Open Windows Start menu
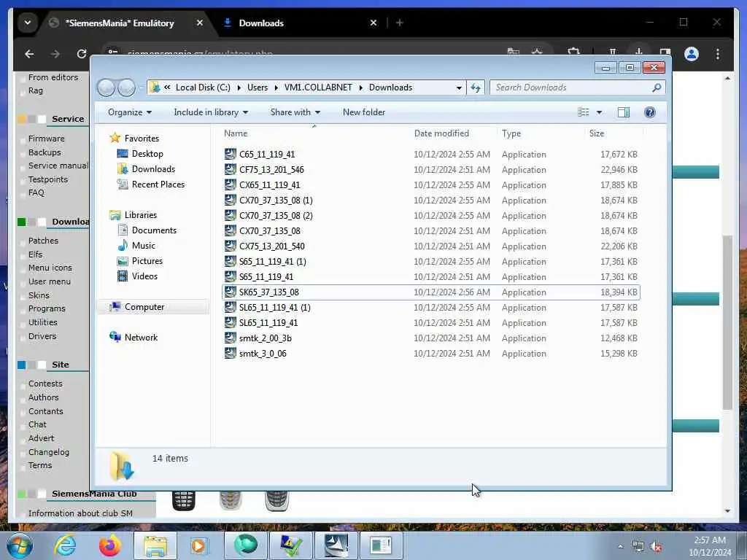Image resolution: width=747 pixels, height=560 pixels. tap(20, 545)
